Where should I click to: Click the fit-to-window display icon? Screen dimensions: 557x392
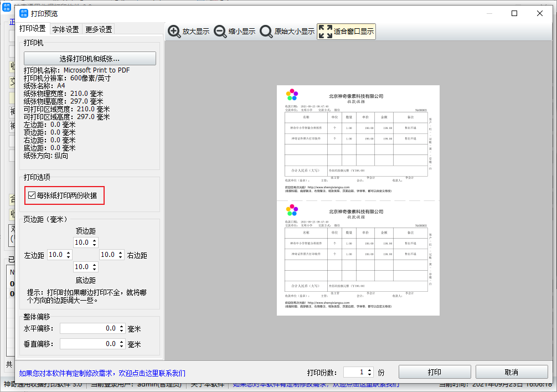(x=326, y=32)
